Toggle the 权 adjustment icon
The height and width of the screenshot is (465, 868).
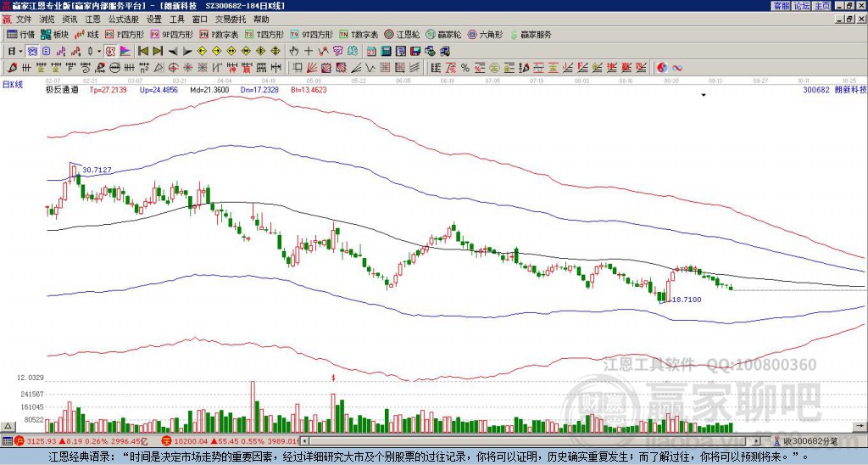click(110, 52)
